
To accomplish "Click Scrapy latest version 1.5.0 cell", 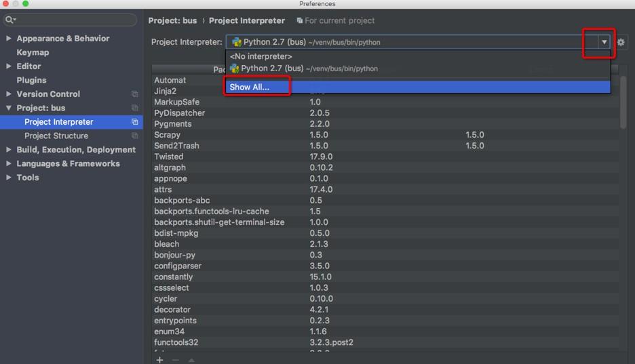I will 475,135.
